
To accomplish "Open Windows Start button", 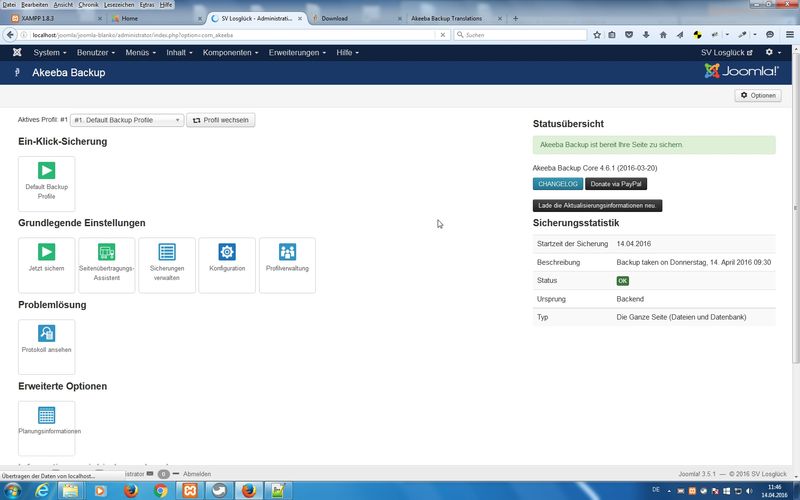I will tap(12, 491).
